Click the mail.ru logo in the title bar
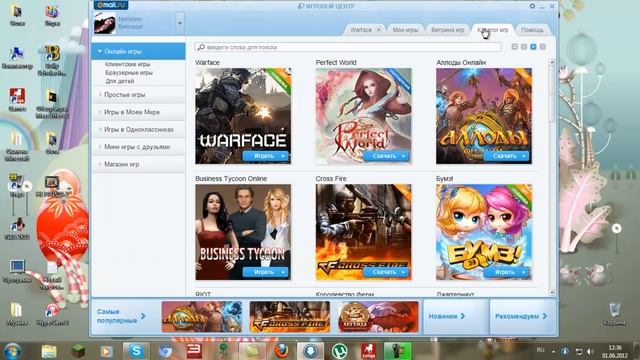The height and width of the screenshot is (360, 640). [x=111, y=5]
